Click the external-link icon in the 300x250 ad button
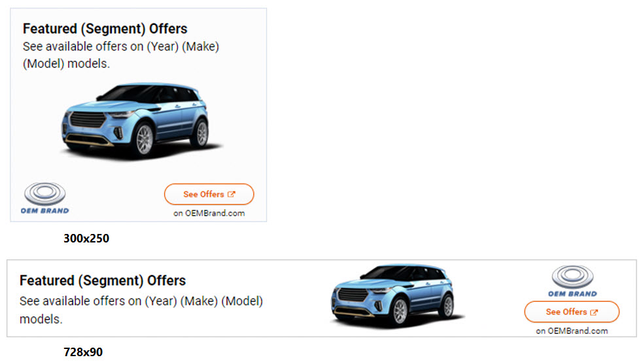 [231, 194]
